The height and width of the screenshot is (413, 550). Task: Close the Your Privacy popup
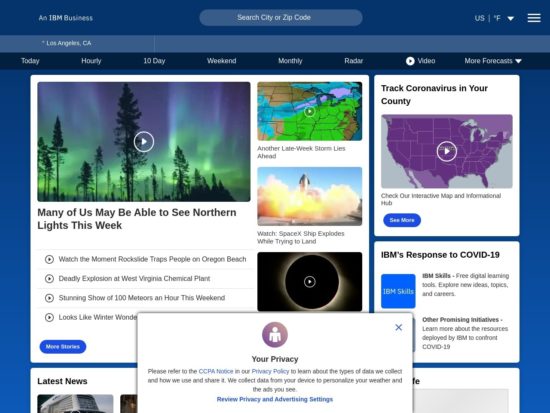[398, 327]
